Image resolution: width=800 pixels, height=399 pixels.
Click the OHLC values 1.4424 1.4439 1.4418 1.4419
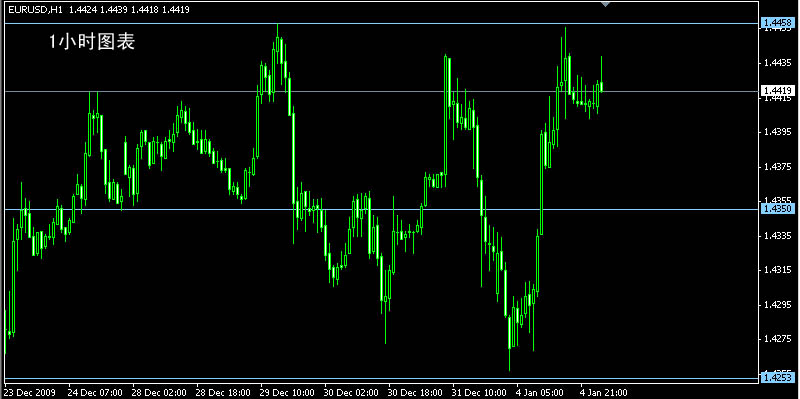pyautogui.click(x=129, y=10)
